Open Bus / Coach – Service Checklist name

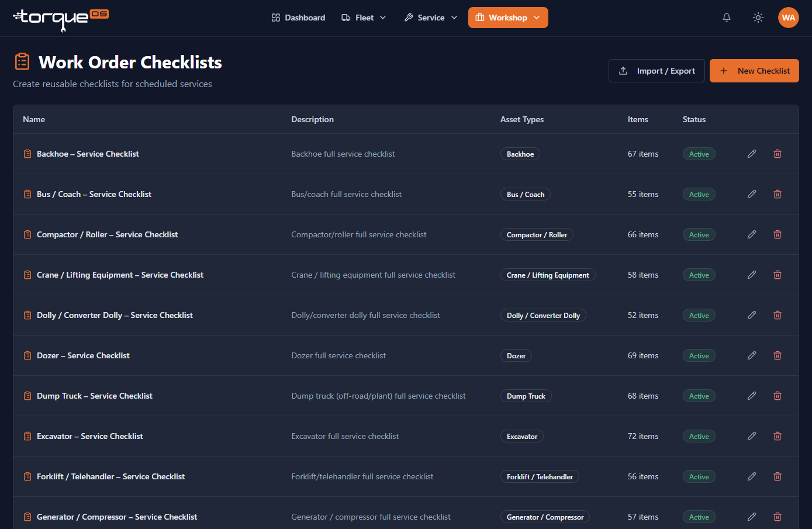(x=94, y=194)
